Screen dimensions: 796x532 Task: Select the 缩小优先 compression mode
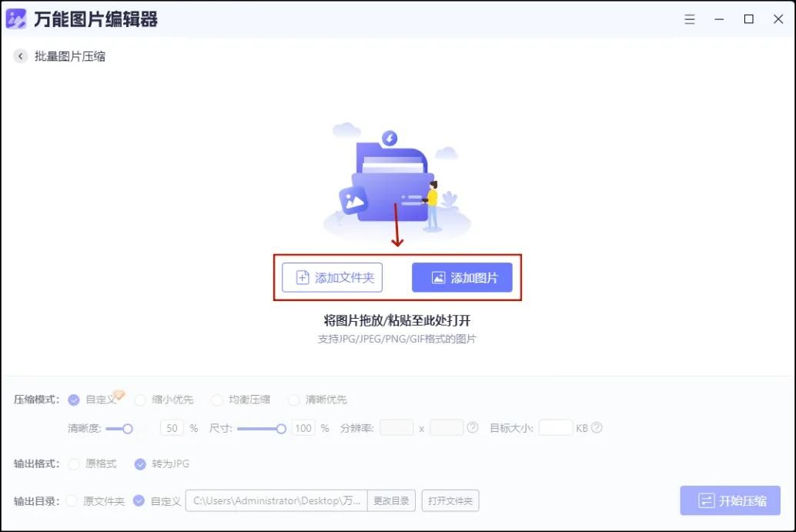[140, 400]
